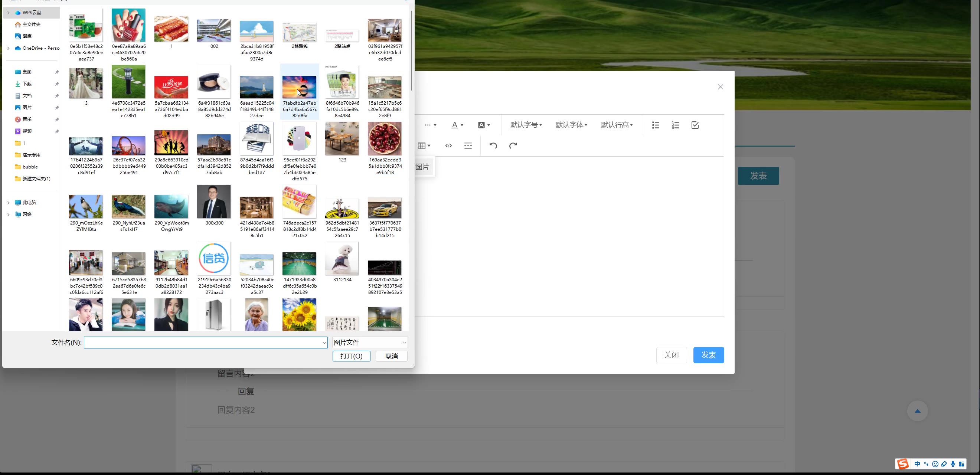This screenshot has width=980, height=475.
Task: Open the 默认字号 font size dropdown
Action: pos(526,125)
